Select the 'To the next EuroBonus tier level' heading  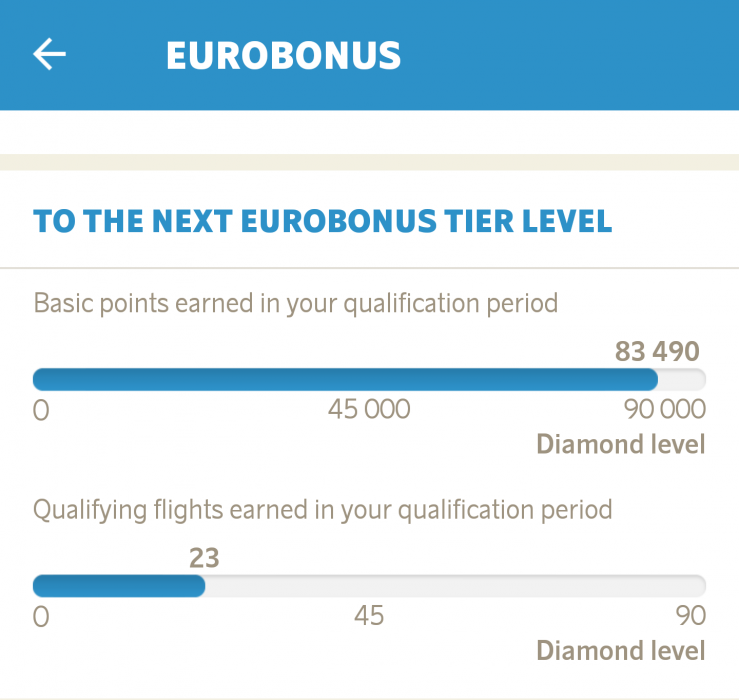322,221
